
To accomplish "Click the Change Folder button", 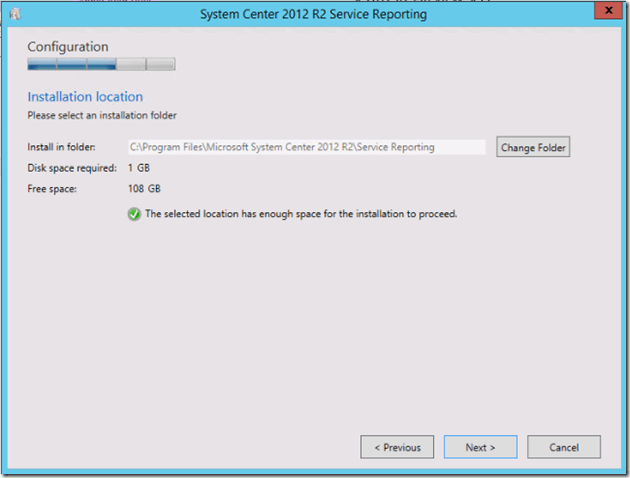I will pos(533,147).
